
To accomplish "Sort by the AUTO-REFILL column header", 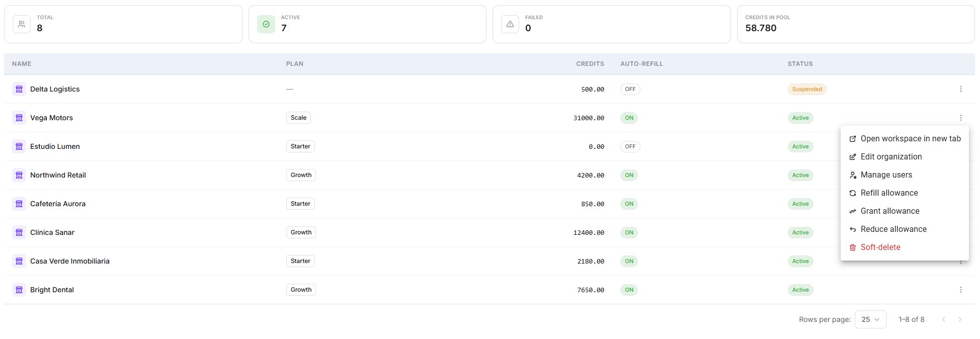I will click(641, 64).
